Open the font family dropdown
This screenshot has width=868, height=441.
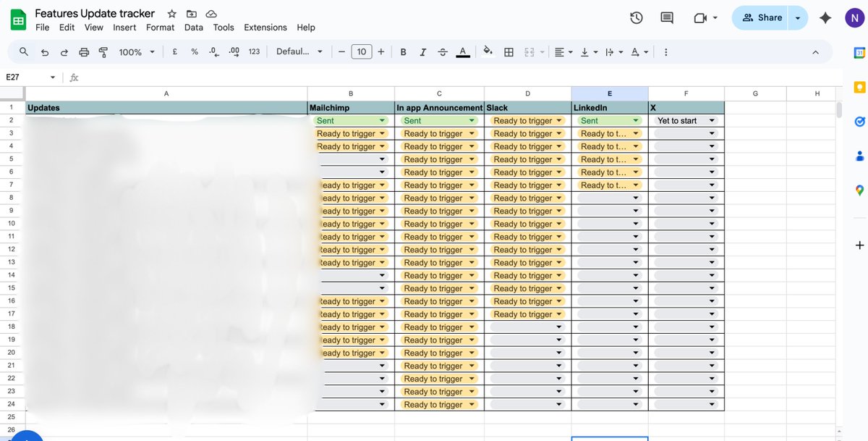pos(299,52)
